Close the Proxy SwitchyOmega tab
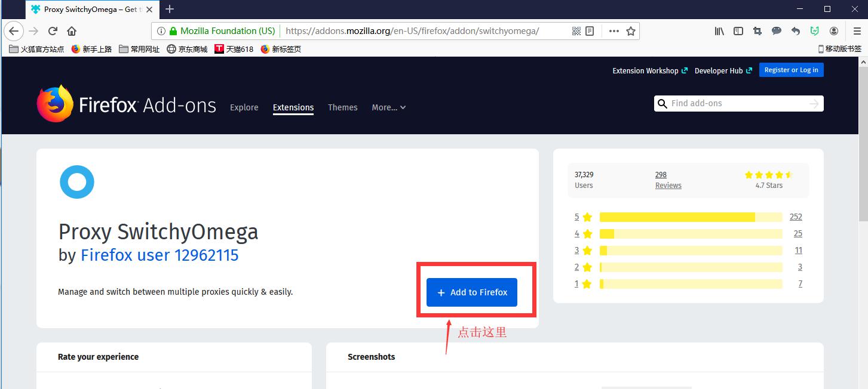The height and width of the screenshot is (389, 868). point(149,10)
